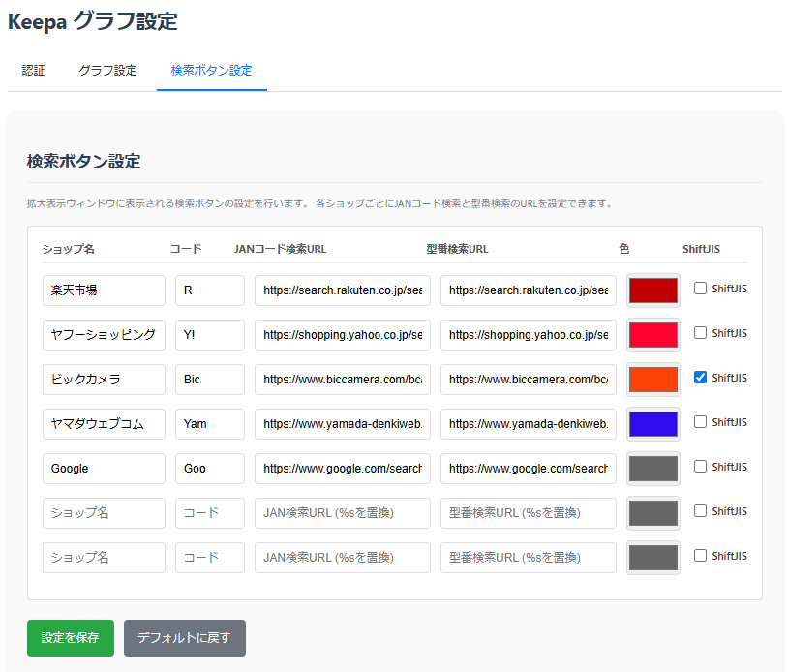788x672 pixels.
Task: Click the 楽天市場 shop name field
Action: click(104, 290)
